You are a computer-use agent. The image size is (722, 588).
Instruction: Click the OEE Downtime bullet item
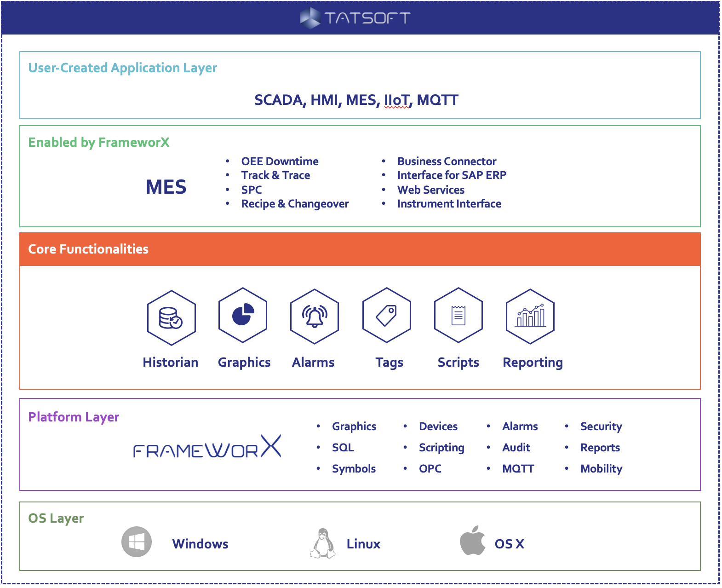pyautogui.click(x=280, y=161)
